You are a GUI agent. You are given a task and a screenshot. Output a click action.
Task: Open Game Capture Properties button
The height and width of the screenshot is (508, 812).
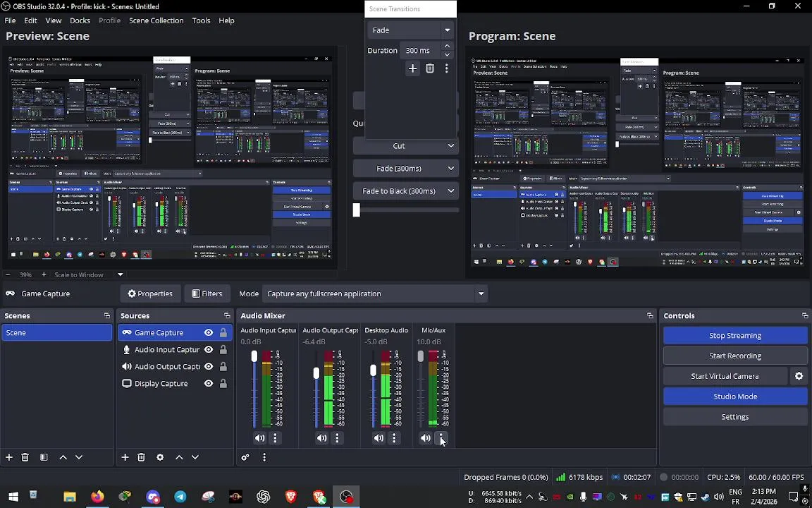(151, 294)
